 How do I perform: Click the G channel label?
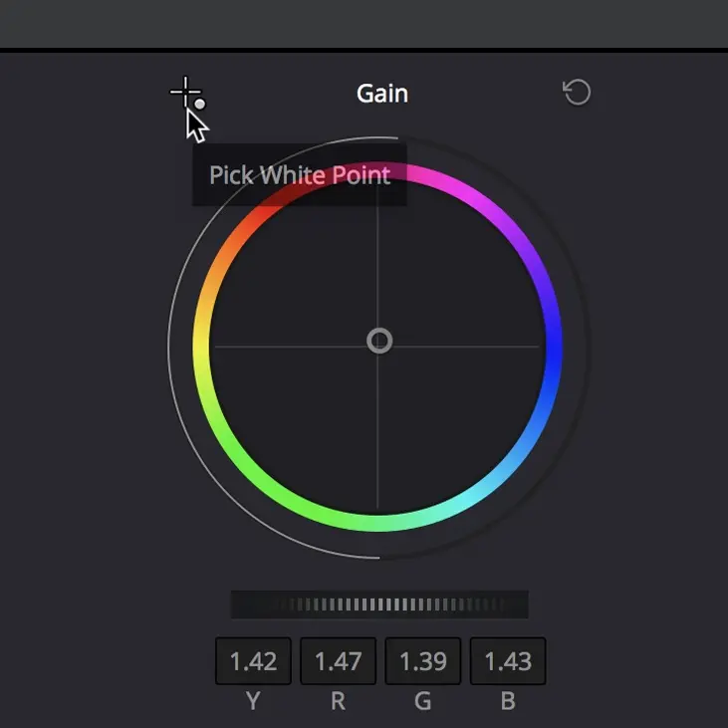coord(423,700)
